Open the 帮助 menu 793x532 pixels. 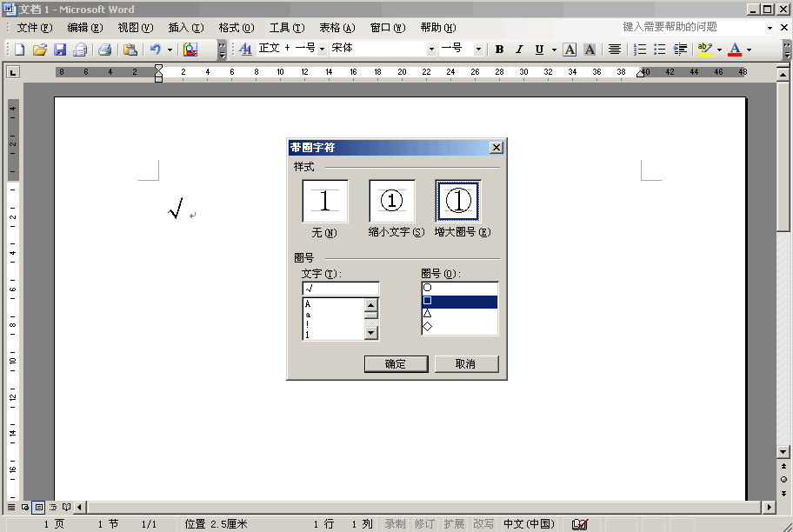(x=438, y=28)
